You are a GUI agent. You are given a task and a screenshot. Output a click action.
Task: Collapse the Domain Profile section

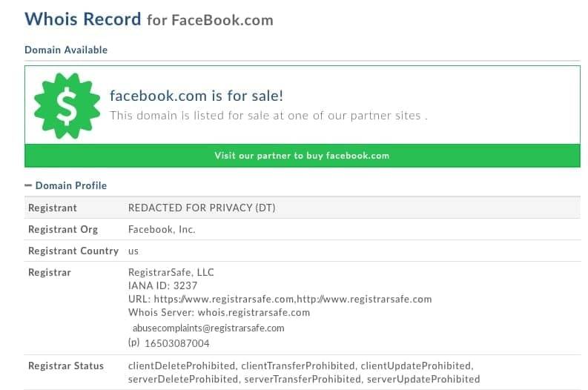point(28,185)
